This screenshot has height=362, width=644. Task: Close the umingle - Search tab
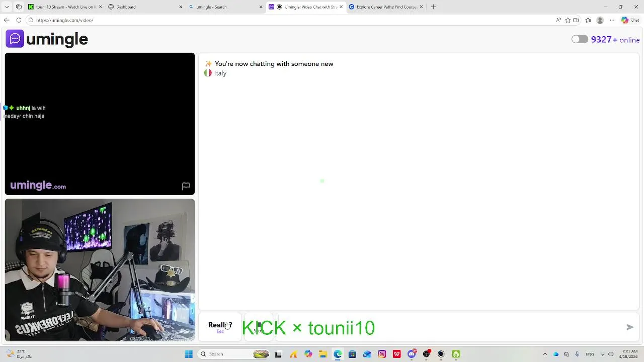[261, 7]
